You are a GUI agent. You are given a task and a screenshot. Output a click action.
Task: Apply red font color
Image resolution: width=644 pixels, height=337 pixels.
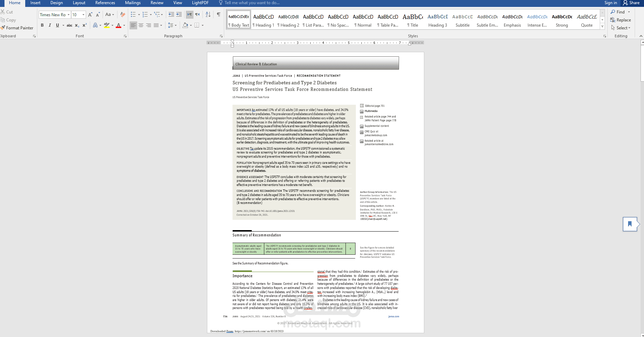119,25
